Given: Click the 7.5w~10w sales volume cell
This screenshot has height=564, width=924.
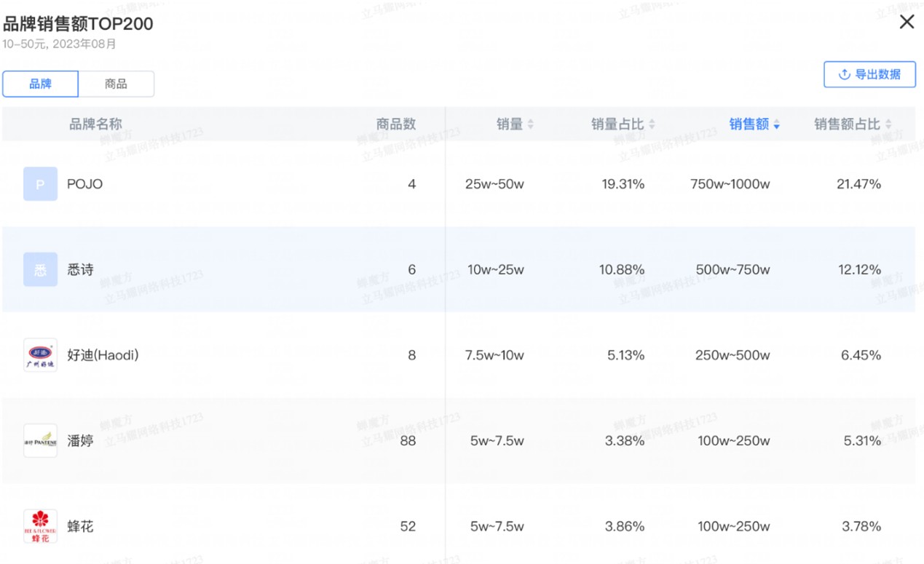Looking at the screenshot, I should coord(494,355).
